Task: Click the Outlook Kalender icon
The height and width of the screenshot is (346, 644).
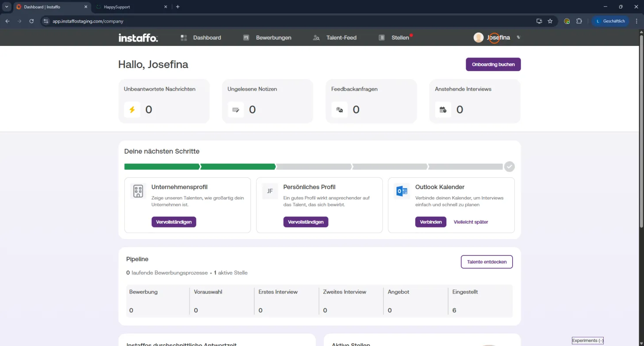Action: pos(402,191)
